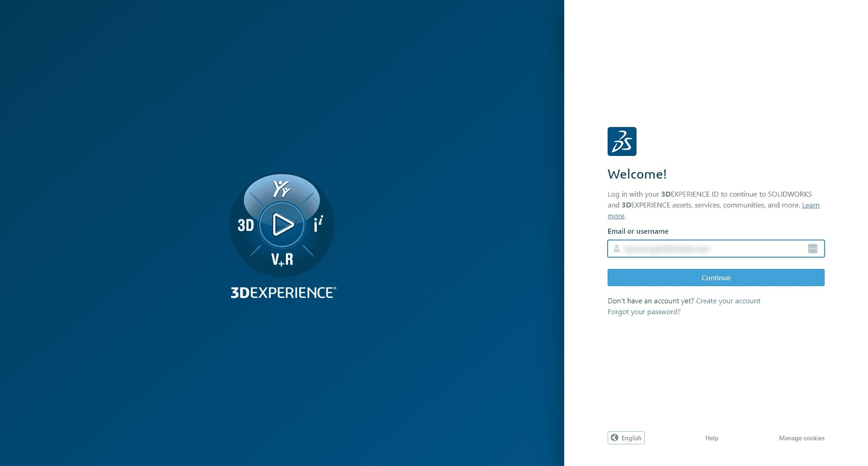Screen dimensions: 868x466
Task: Open the English language selector
Action: (x=626, y=438)
